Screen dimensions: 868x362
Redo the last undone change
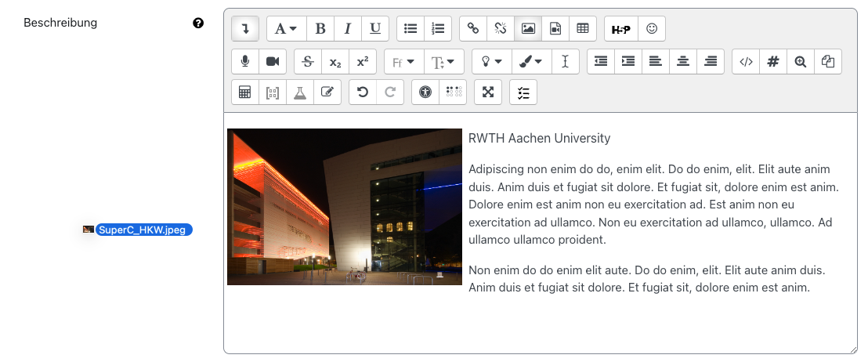(x=390, y=92)
